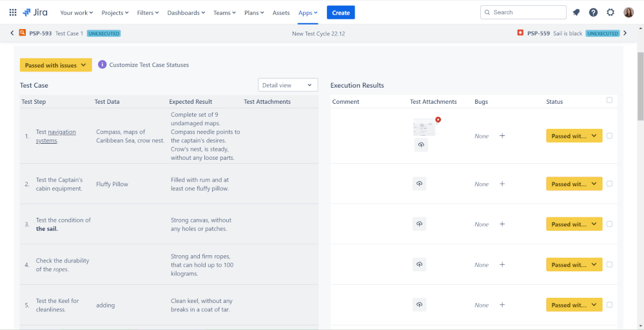The height and width of the screenshot is (330, 644).
Task: Open the Teams menu
Action: (x=225, y=13)
